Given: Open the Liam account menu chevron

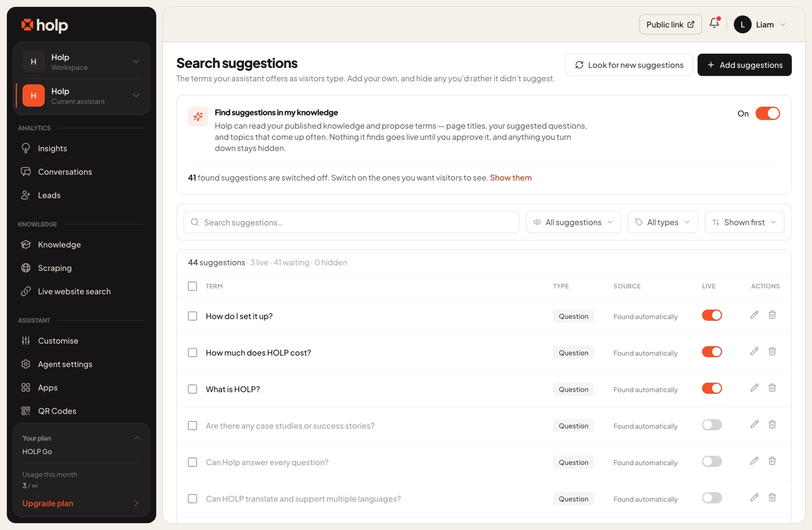Looking at the screenshot, I should click(x=783, y=25).
